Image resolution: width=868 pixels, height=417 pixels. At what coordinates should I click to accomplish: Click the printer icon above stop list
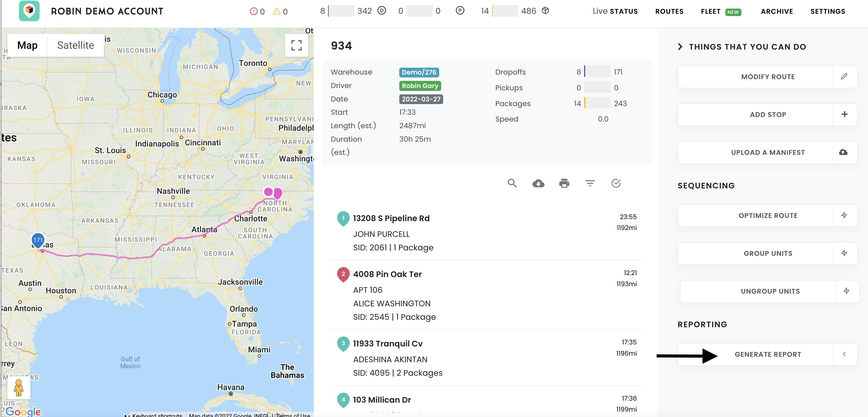564,183
